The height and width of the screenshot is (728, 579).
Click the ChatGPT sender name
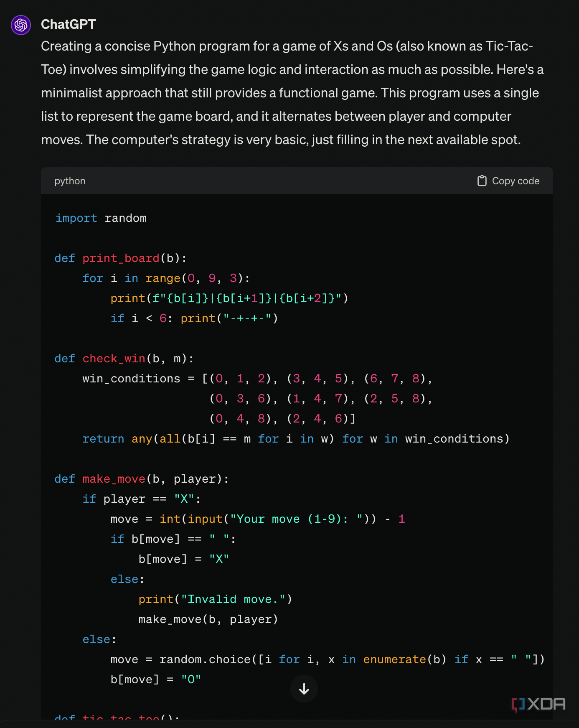[69, 25]
